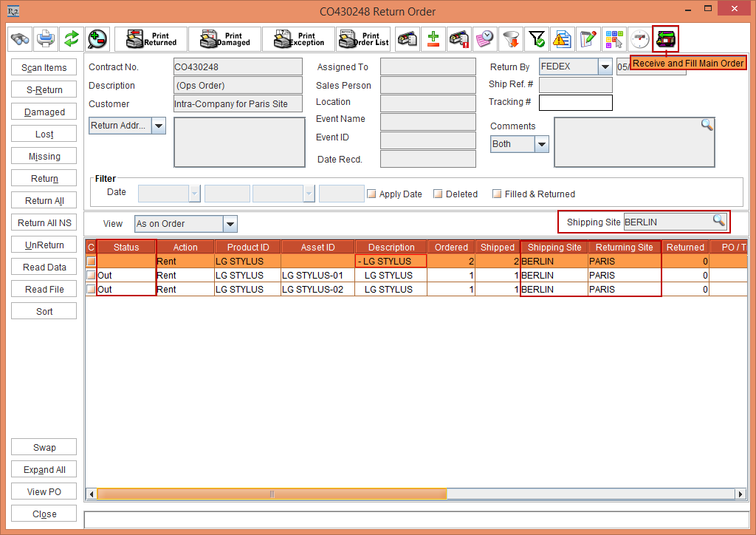Click the binoculars search icon
Image resolution: width=756 pixels, height=535 pixels.
pyautogui.click(x=21, y=38)
